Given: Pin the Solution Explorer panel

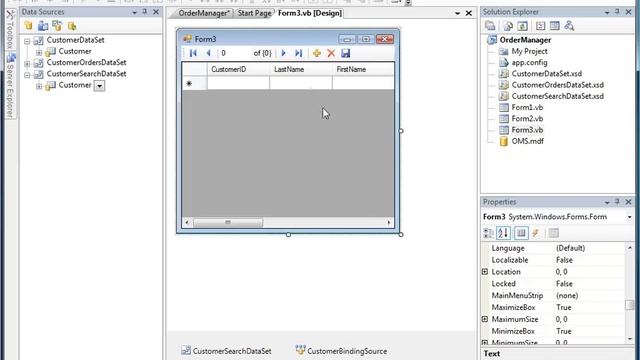Looking at the screenshot, I should tap(617, 12).
